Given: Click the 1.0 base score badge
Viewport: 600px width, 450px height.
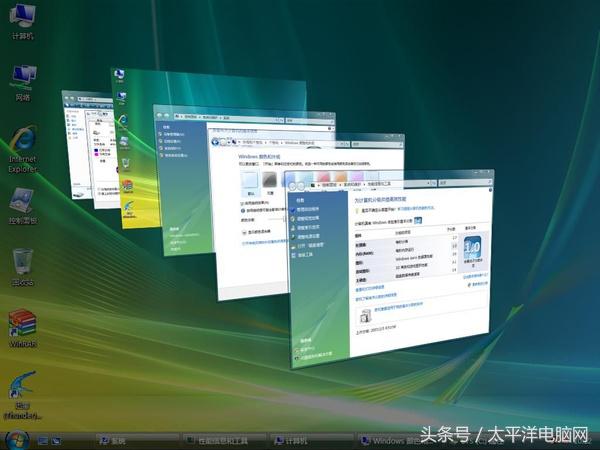Looking at the screenshot, I should click(x=472, y=248).
